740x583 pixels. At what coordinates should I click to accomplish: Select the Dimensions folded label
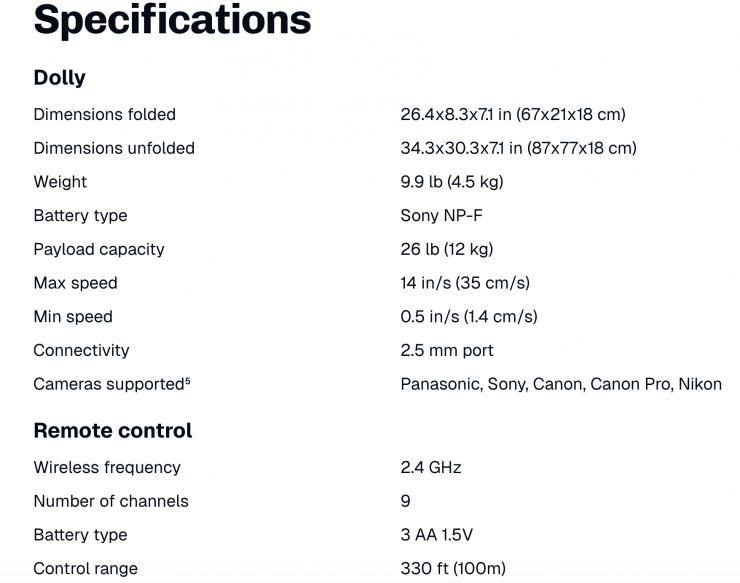[x=104, y=115]
